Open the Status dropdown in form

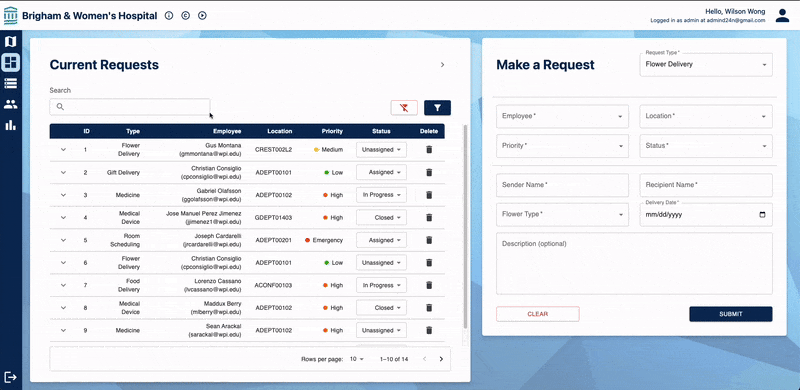tap(706, 146)
